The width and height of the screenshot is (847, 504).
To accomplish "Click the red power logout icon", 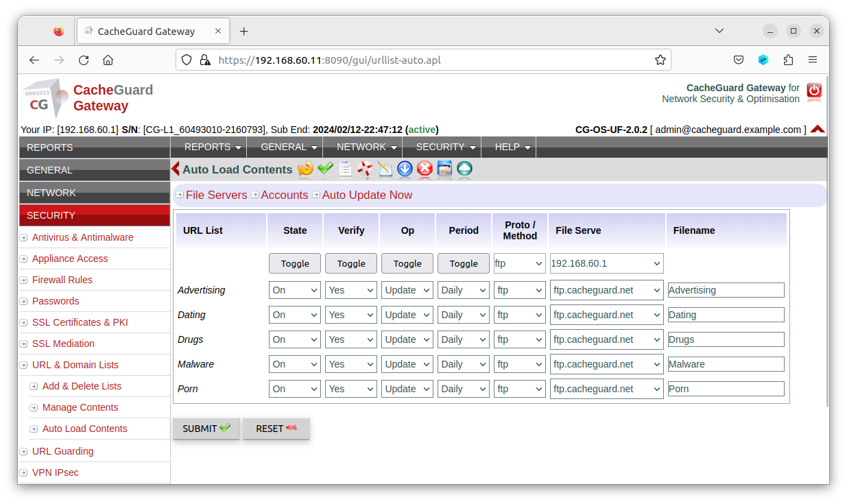I will (814, 91).
